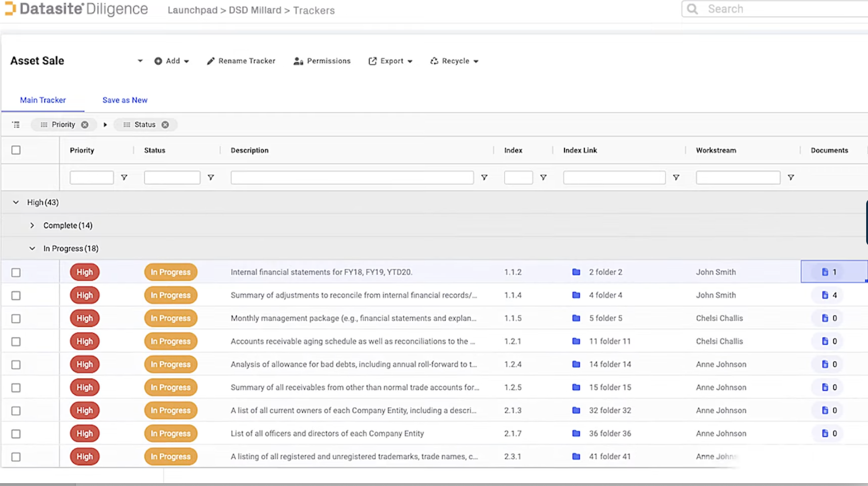
Task: Open filter options for Workstream column
Action: [790, 178]
